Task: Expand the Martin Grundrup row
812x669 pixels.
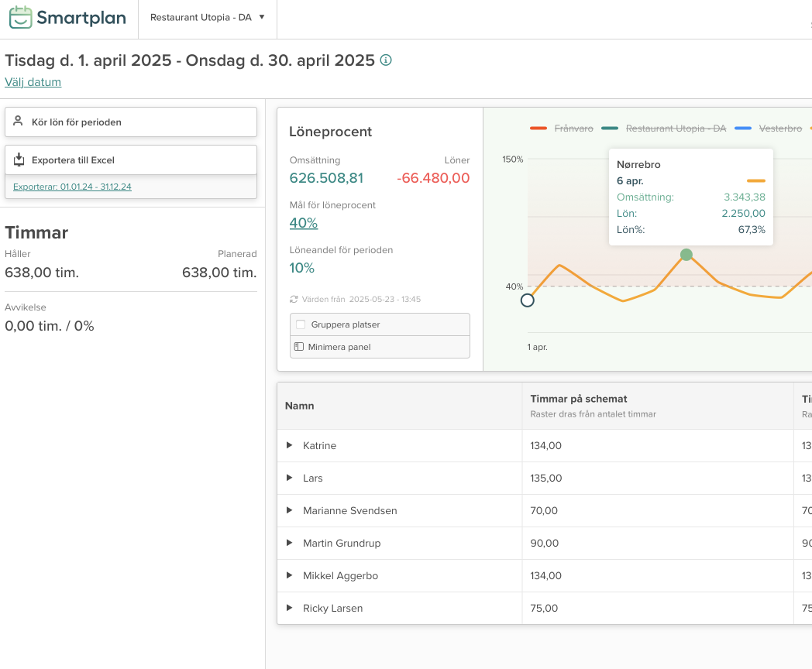Action: click(x=289, y=543)
